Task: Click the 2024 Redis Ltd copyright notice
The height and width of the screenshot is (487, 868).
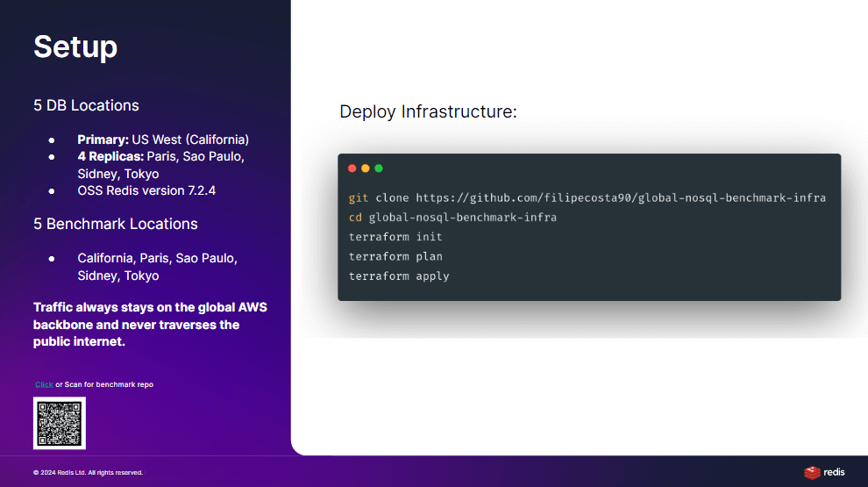Action: click(x=88, y=473)
